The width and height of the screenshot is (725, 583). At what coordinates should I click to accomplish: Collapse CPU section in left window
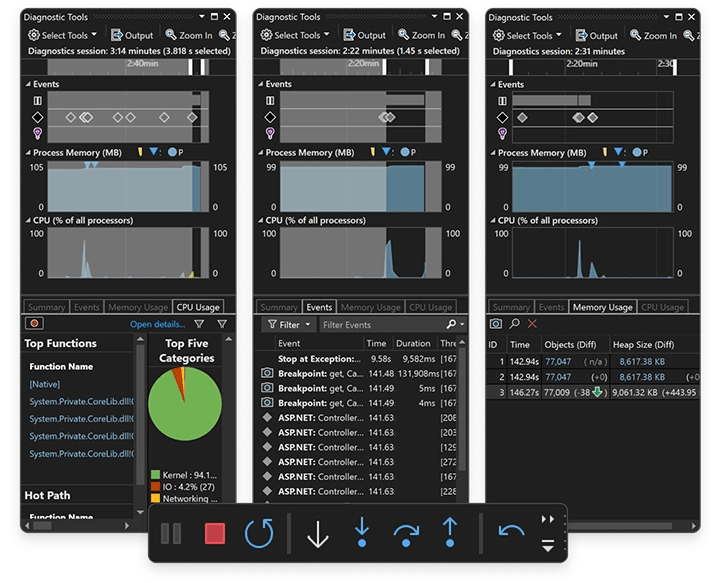click(x=28, y=221)
